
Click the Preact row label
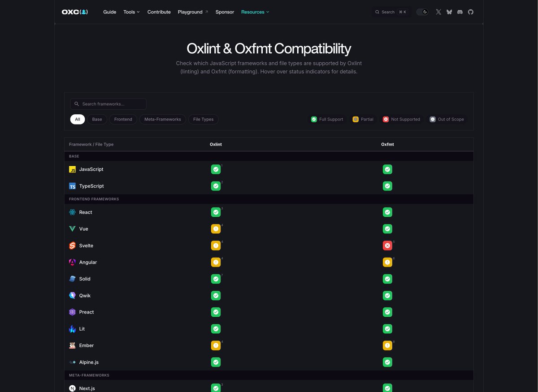87,312
